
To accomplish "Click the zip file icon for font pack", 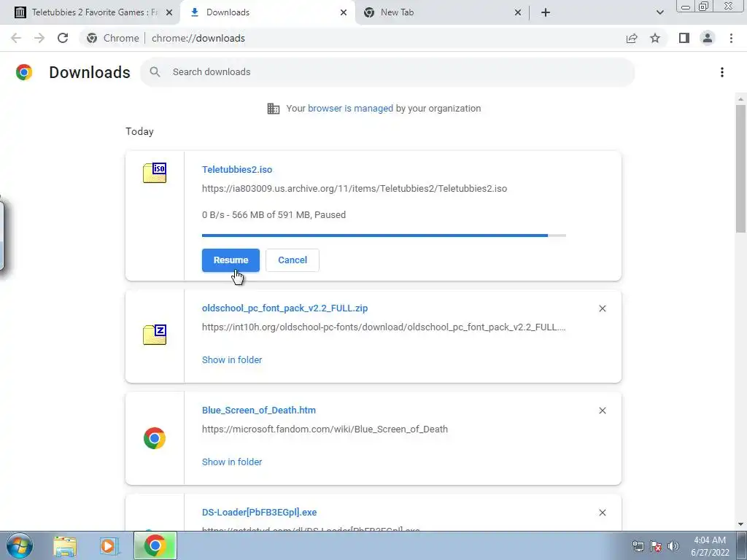I will (x=155, y=334).
